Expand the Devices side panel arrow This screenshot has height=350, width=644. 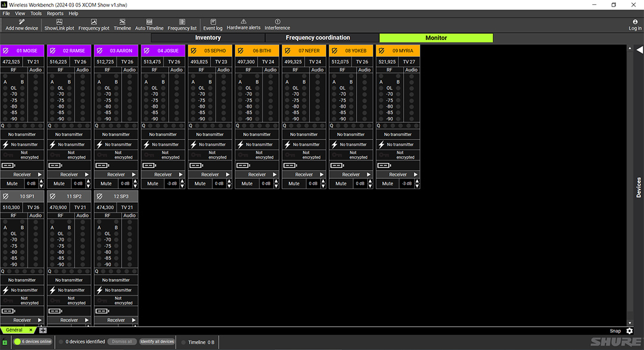pyautogui.click(x=639, y=49)
